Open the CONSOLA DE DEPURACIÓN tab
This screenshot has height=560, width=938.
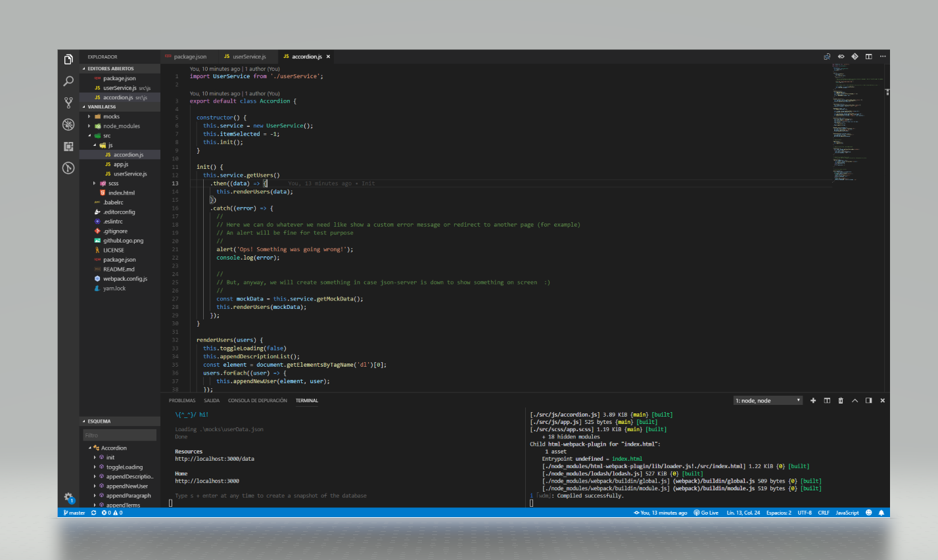(258, 400)
